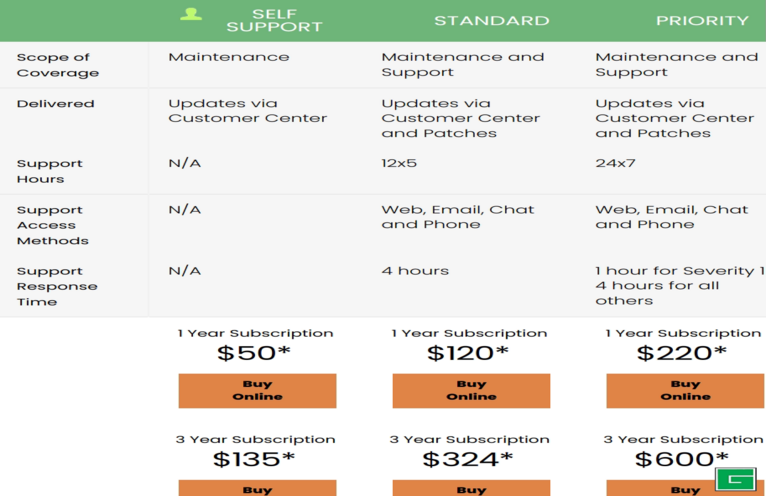Viewport: 766px width, 496px height.
Task: Click the Support Access Methods row label
Action: 52,225
